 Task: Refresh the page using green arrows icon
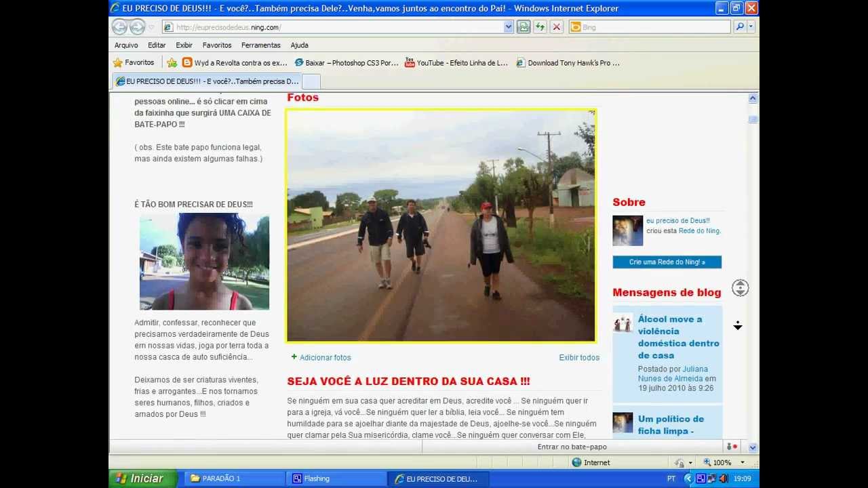540,27
